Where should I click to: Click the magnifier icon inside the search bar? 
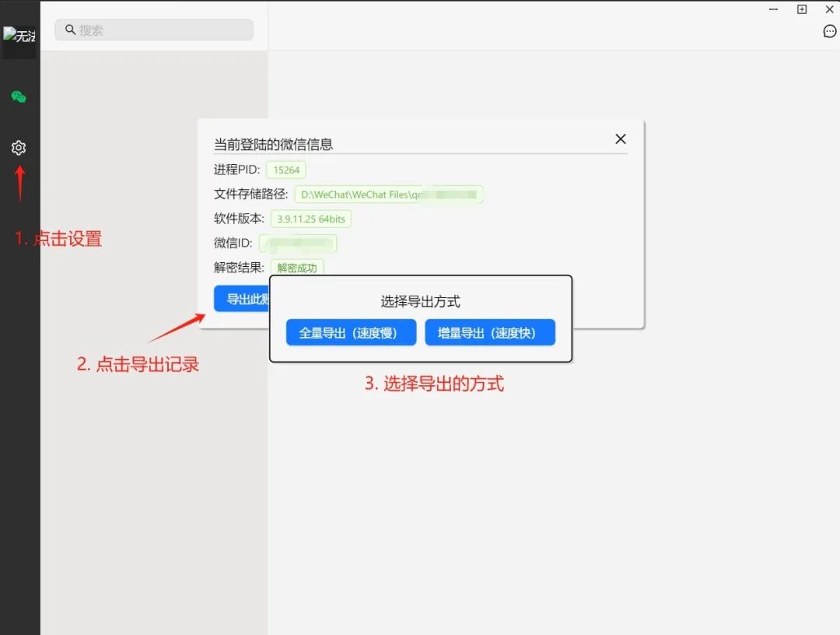click(x=71, y=30)
